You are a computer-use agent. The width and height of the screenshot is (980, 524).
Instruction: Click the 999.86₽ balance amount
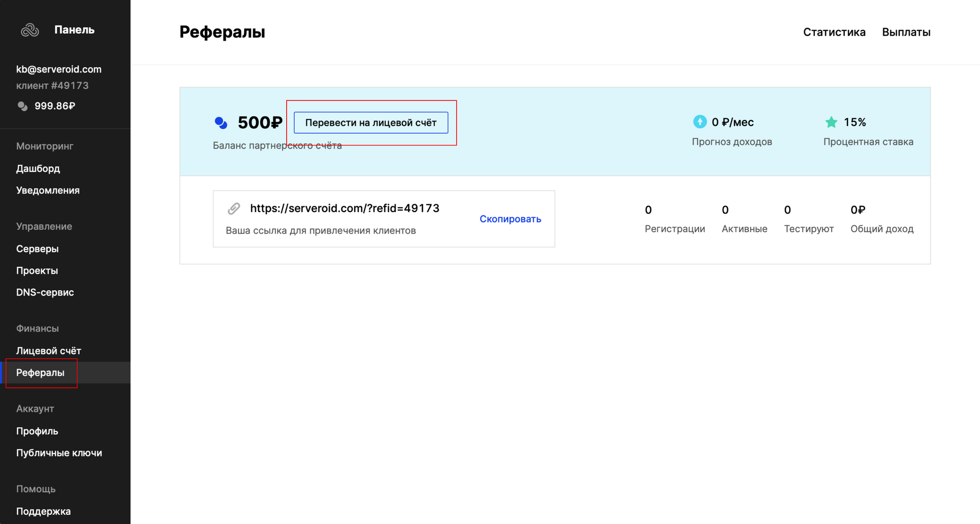tap(55, 106)
